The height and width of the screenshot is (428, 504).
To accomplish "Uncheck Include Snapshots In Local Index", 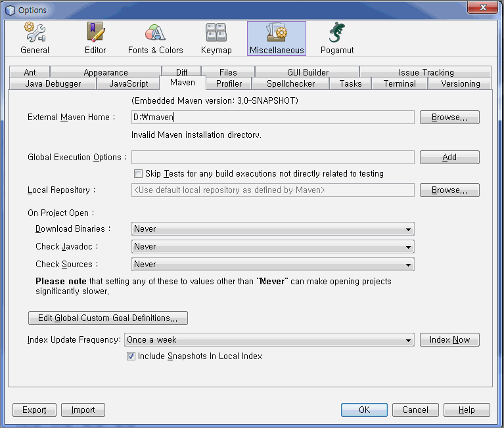I will click(131, 356).
